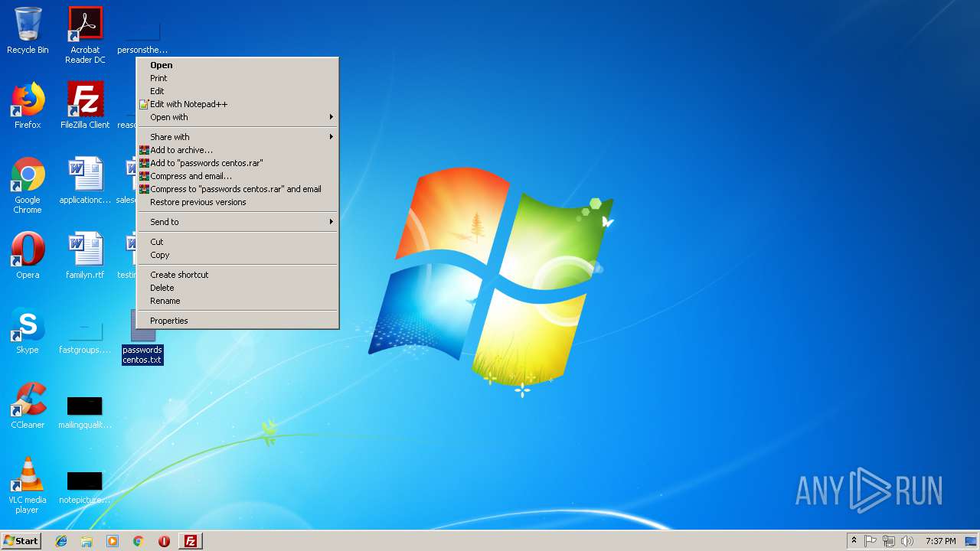The height and width of the screenshot is (551, 980).
Task: Expand the Share with submenu
Action: click(x=237, y=137)
